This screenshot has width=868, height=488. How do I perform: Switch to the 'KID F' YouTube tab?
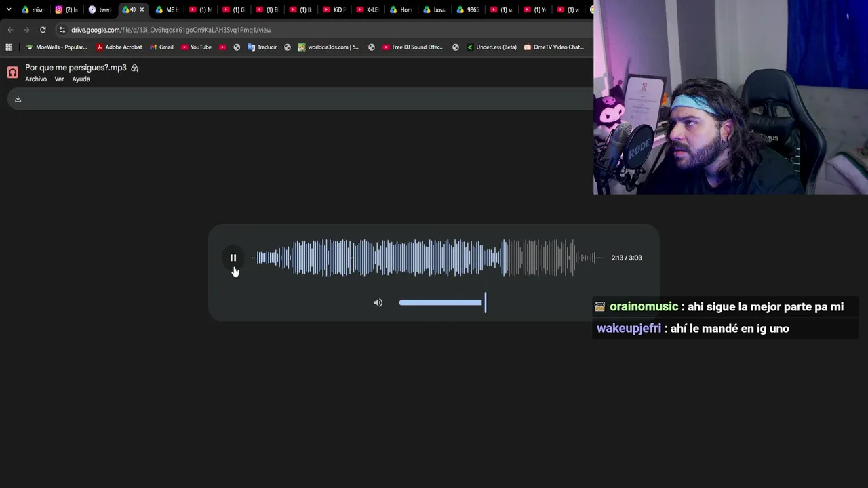[334, 9]
